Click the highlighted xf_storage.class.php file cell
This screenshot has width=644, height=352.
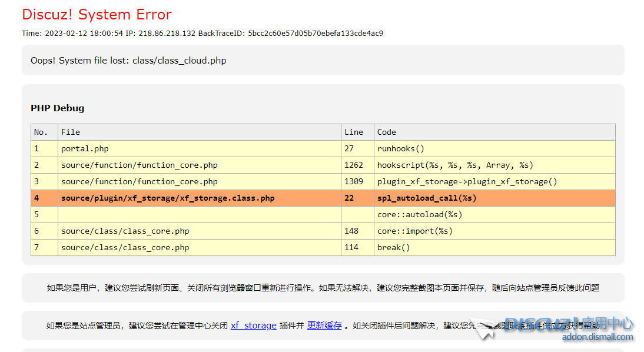click(199, 198)
